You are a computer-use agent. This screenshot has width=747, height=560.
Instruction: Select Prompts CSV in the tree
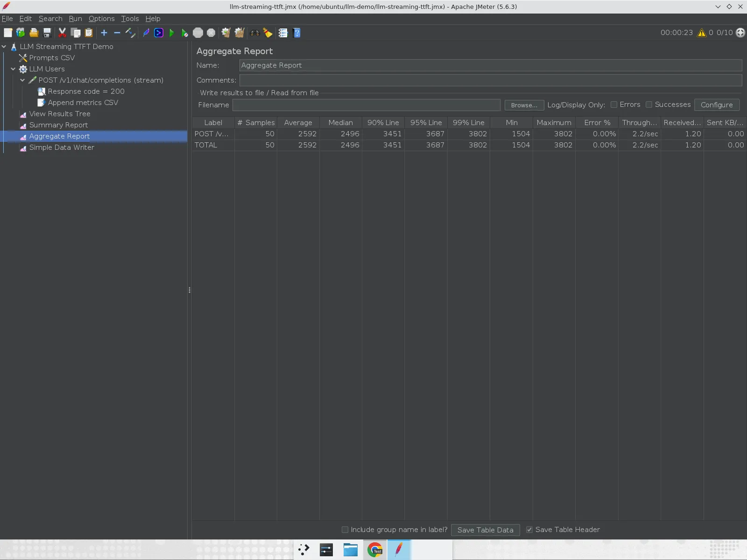point(52,58)
